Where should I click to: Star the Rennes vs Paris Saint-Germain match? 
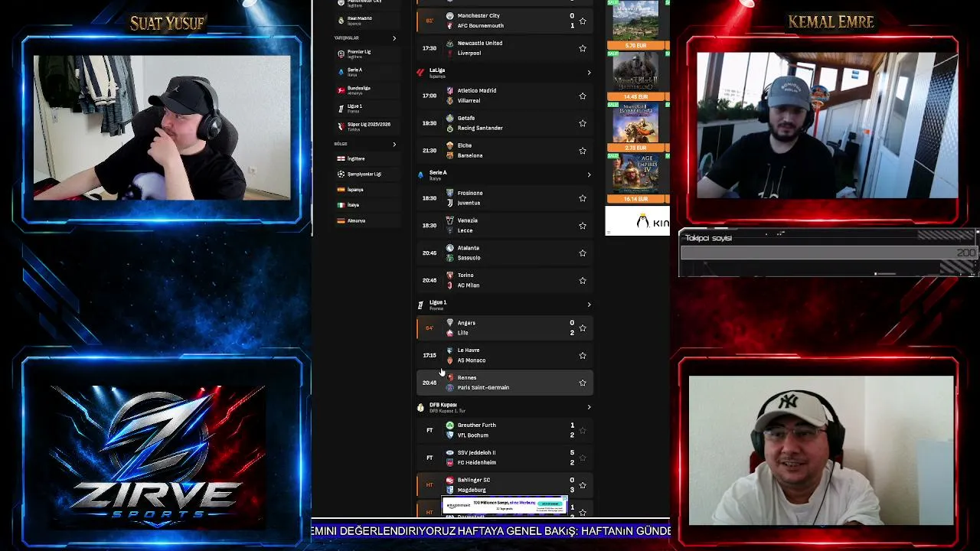click(x=583, y=383)
